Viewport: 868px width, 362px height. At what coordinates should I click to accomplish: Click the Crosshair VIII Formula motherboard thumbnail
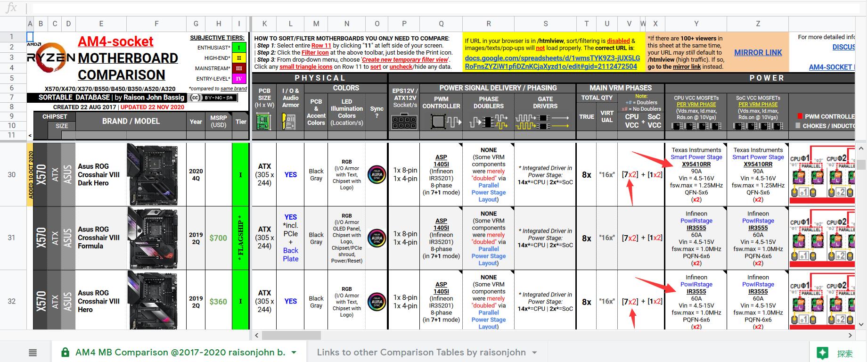pos(152,238)
